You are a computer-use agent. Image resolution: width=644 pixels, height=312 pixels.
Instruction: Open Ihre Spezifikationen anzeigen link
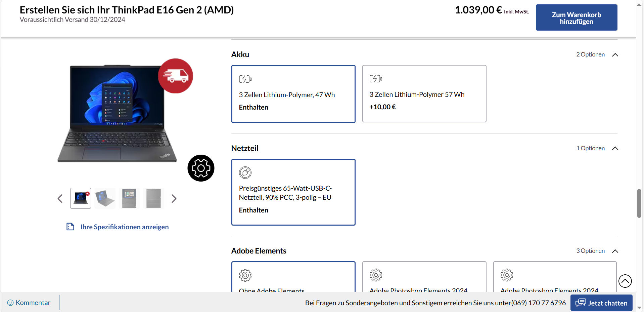point(124,227)
